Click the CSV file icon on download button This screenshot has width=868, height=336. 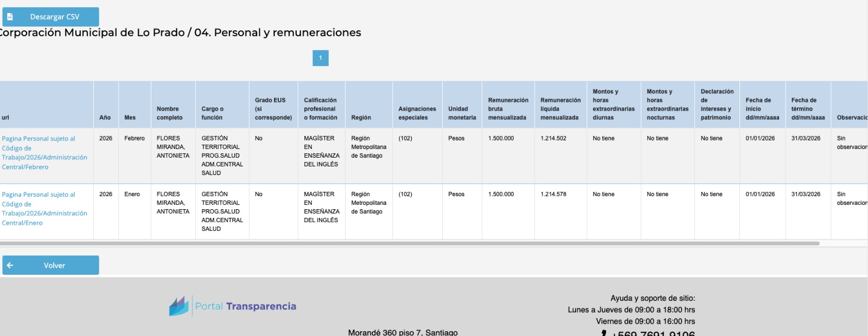10,17
